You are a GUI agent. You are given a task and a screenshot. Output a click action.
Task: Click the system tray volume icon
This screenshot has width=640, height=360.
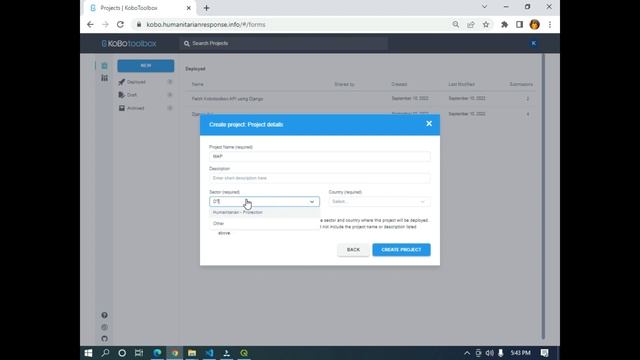[x=489, y=353]
